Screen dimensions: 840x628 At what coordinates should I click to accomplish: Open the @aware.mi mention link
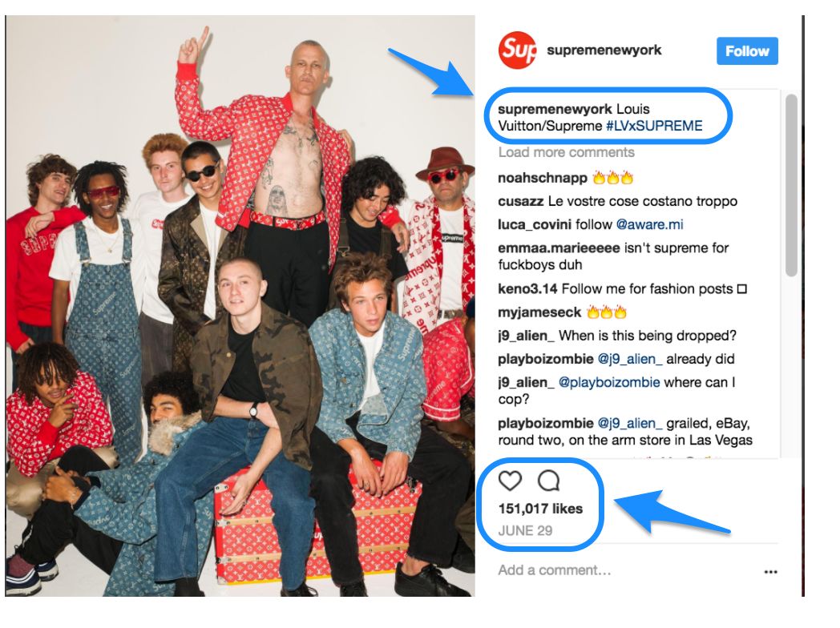649,224
